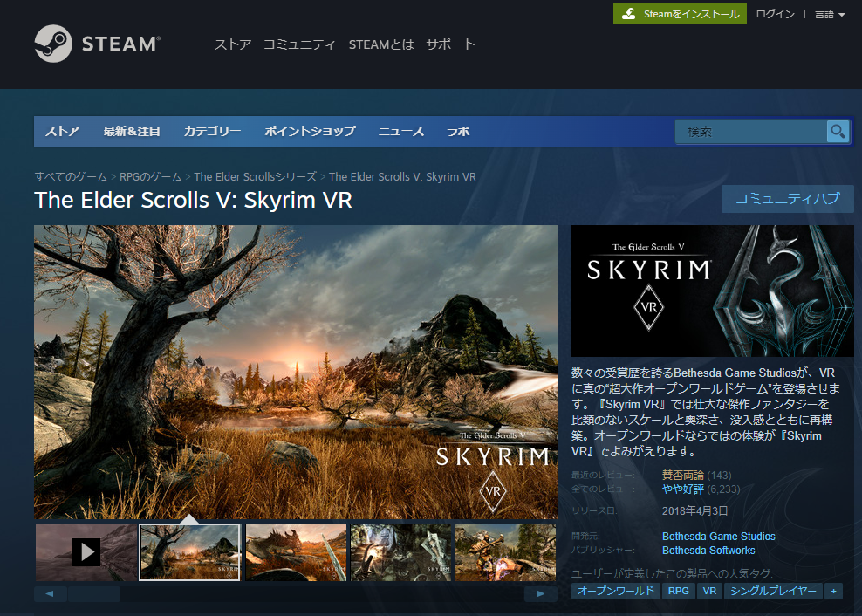This screenshot has width=862, height=616.
Task: Open the カテゴリー menu in store bar
Action: point(212,132)
